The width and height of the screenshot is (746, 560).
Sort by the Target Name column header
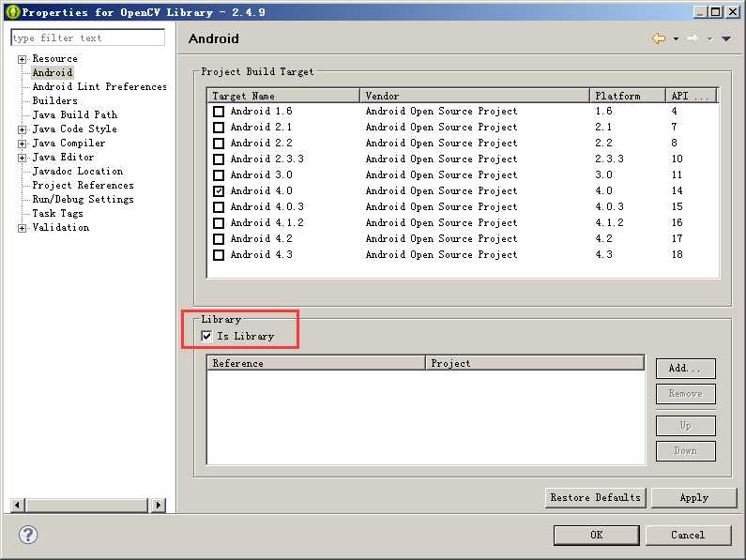283,96
